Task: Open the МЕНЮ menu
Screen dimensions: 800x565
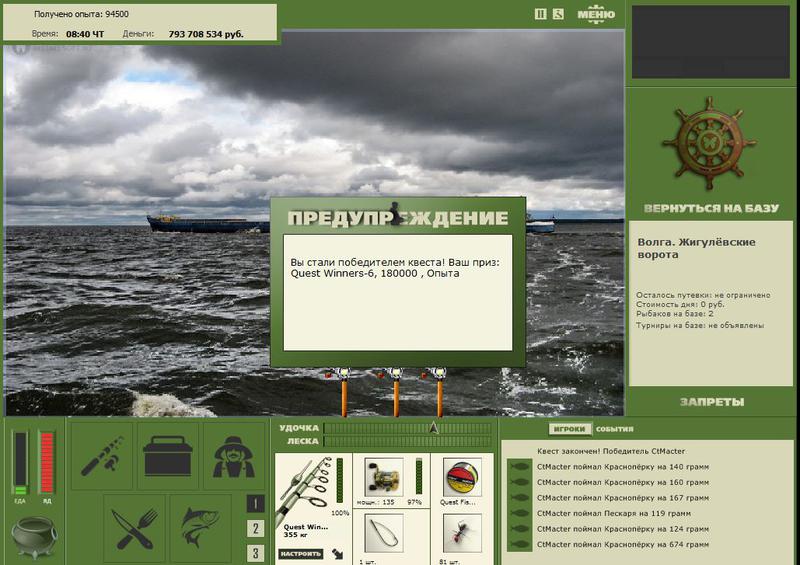Action: [596, 14]
